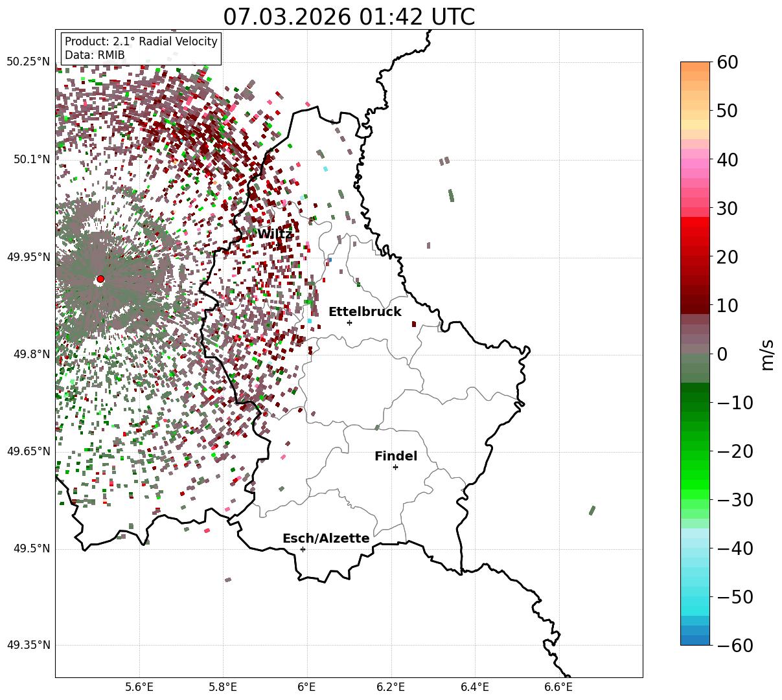This screenshot has height=700, width=782.
Task: Click the 49.8°N latitude tick label
Action: click(x=30, y=354)
